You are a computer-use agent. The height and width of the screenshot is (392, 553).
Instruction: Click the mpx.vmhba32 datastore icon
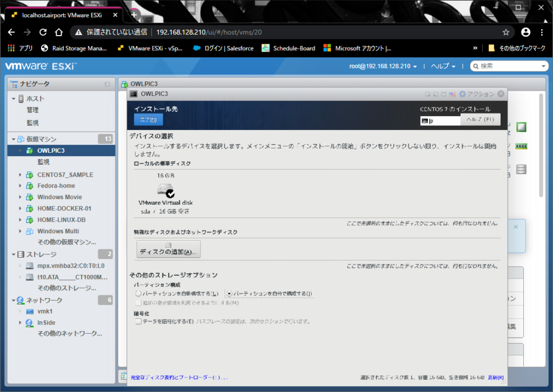click(x=30, y=266)
